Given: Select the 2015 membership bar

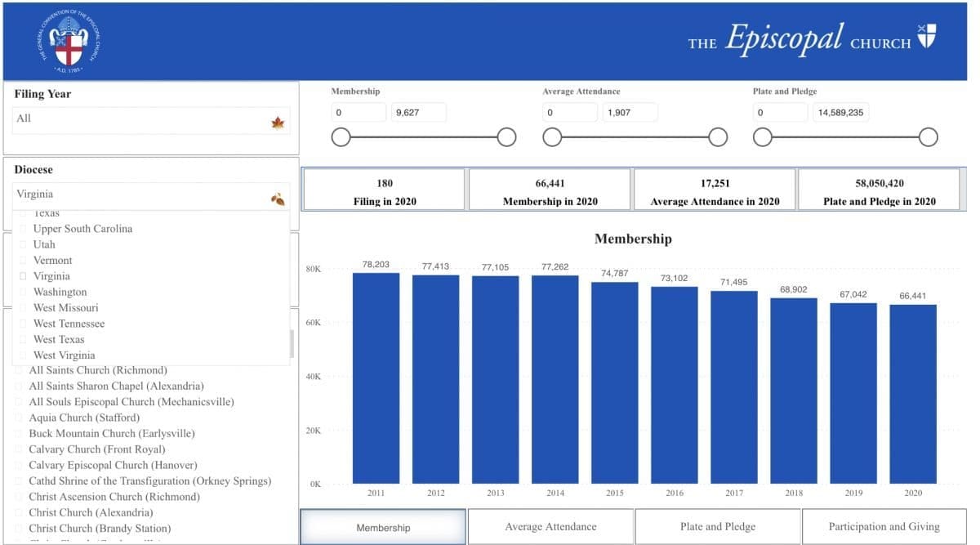Looking at the screenshot, I should pos(615,382).
